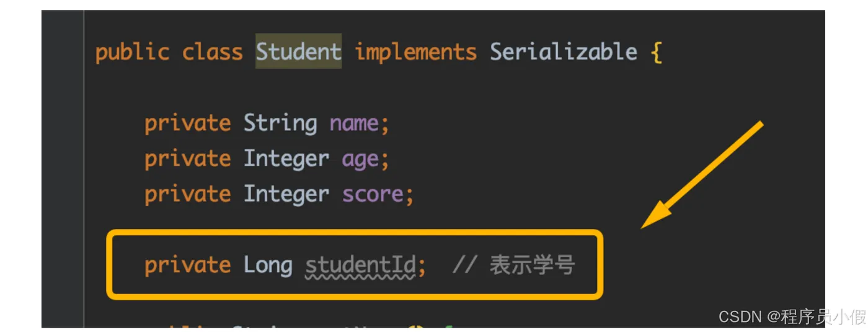Click the CSDN @程序员小假 watermark
This screenshot has height=332, width=868.
click(x=792, y=317)
